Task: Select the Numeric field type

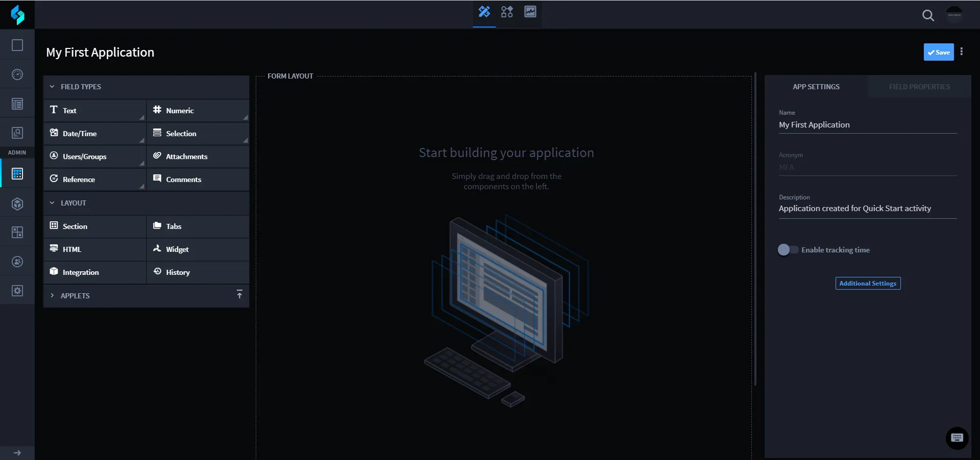Action: coord(198,111)
